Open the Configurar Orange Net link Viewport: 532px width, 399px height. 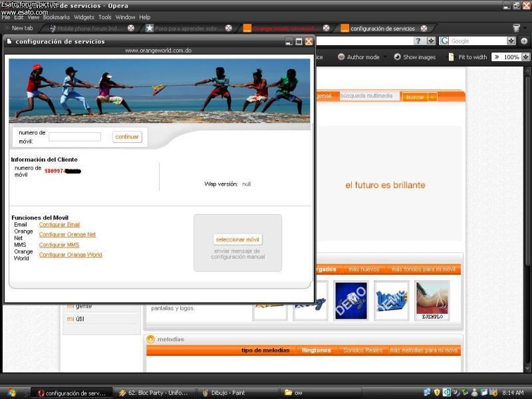coord(67,235)
